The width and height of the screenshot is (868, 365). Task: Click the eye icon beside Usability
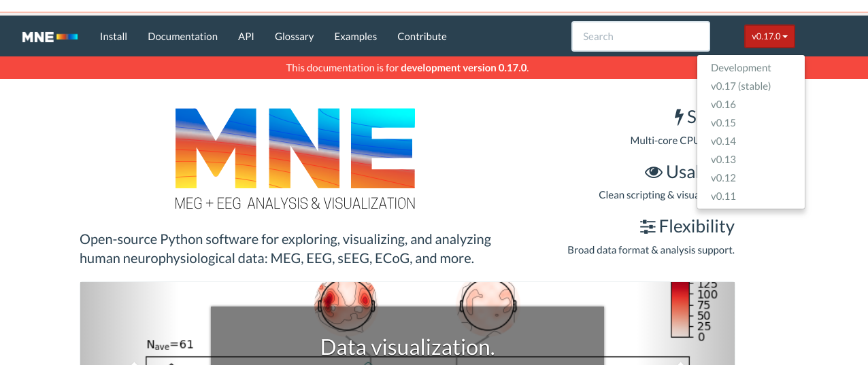pyautogui.click(x=654, y=172)
